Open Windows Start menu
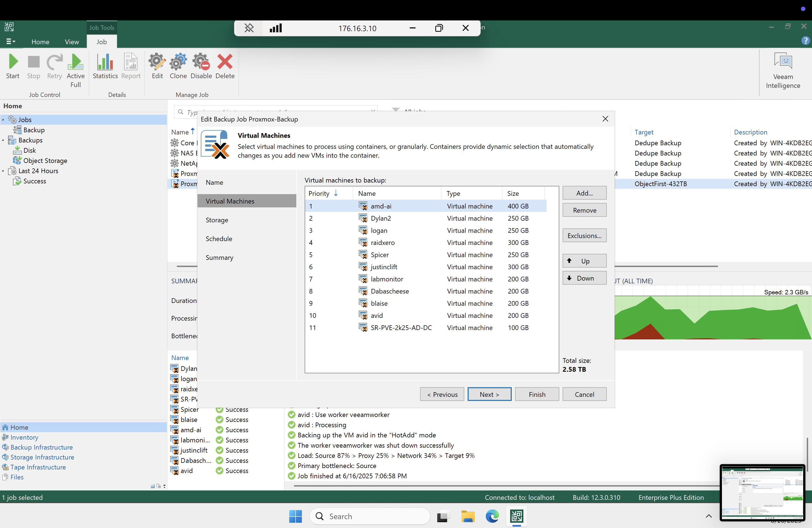The image size is (812, 528). point(296,516)
